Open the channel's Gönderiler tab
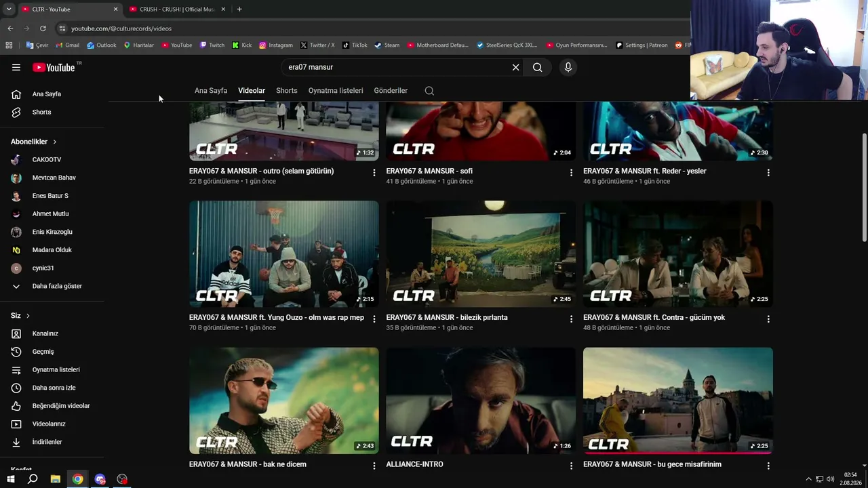Screen dimensions: 868x488 391,91
